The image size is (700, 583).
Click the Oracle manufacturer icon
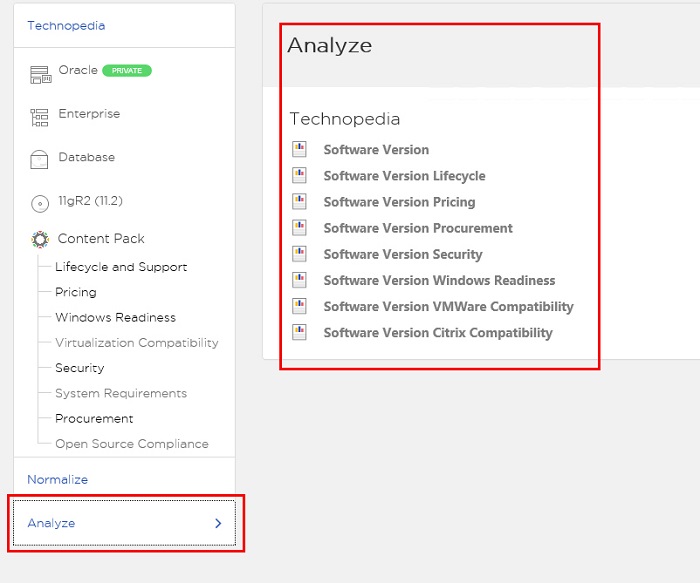coord(40,75)
